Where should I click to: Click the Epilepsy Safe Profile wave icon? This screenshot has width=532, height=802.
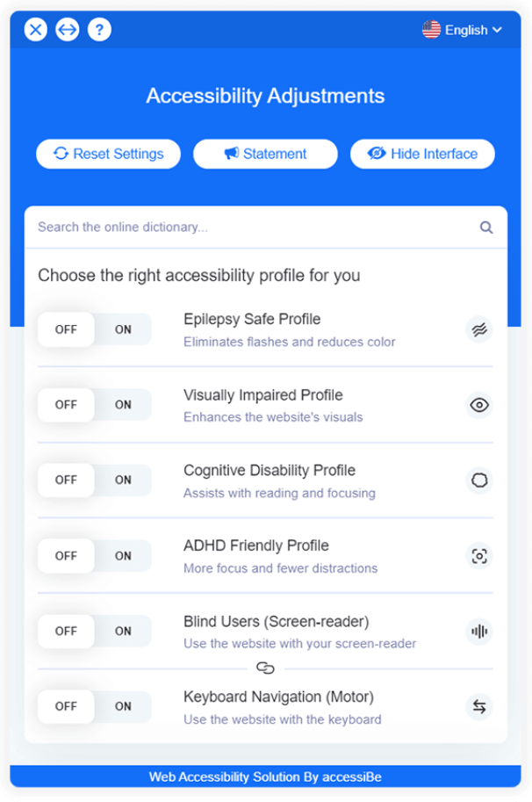(478, 330)
